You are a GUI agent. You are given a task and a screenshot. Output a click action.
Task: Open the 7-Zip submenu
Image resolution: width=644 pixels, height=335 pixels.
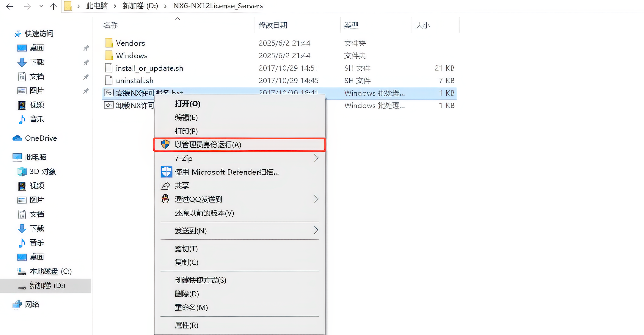click(x=240, y=158)
